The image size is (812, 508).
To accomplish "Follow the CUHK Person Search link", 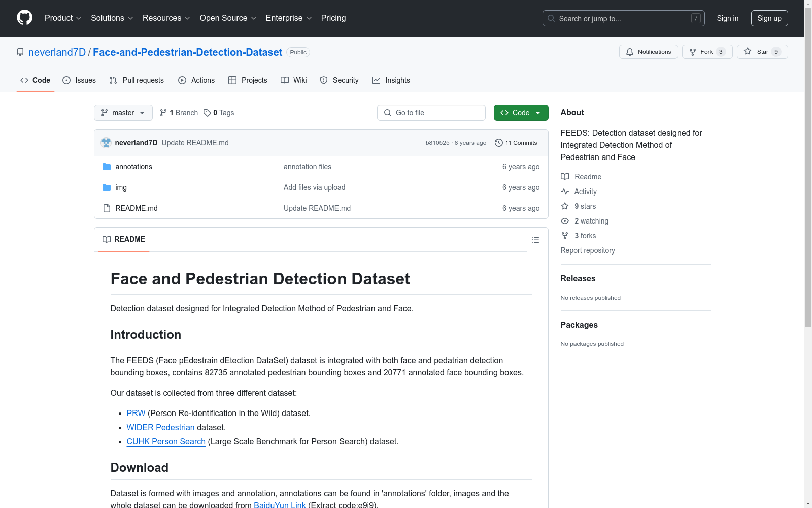I will tap(166, 442).
